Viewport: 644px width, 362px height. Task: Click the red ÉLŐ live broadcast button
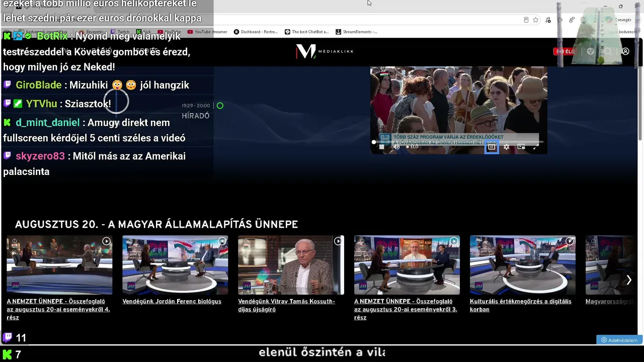tap(565, 51)
